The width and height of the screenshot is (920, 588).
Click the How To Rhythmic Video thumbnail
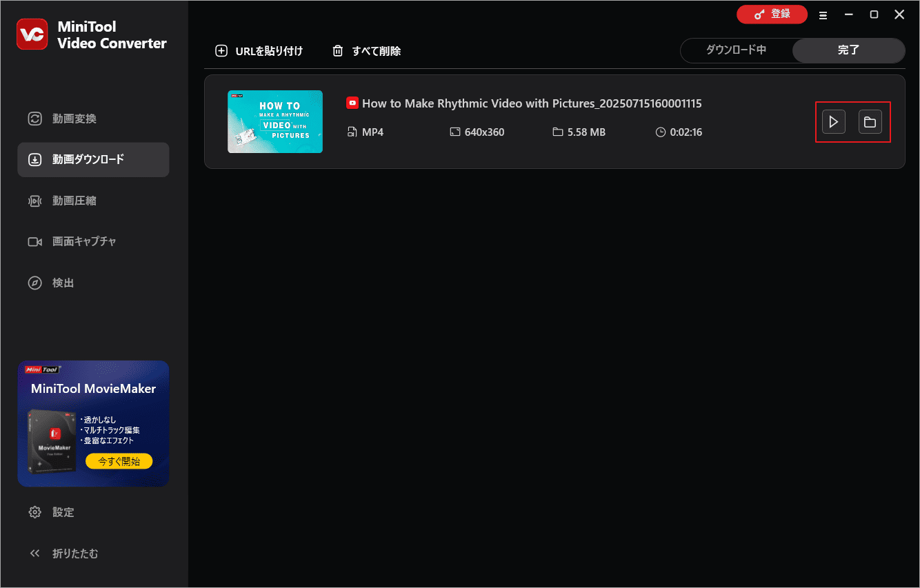click(275, 121)
